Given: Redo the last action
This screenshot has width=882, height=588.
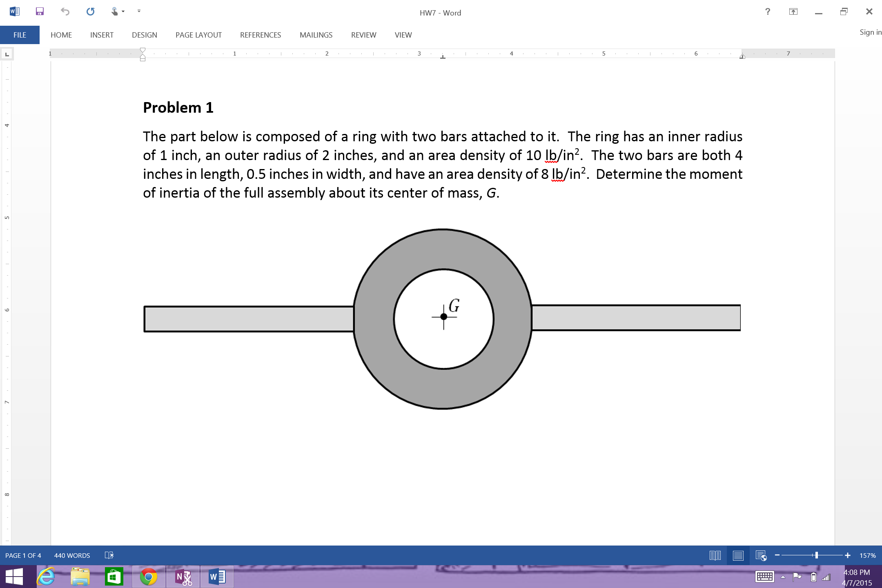Looking at the screenshot, I should point(91,11).
